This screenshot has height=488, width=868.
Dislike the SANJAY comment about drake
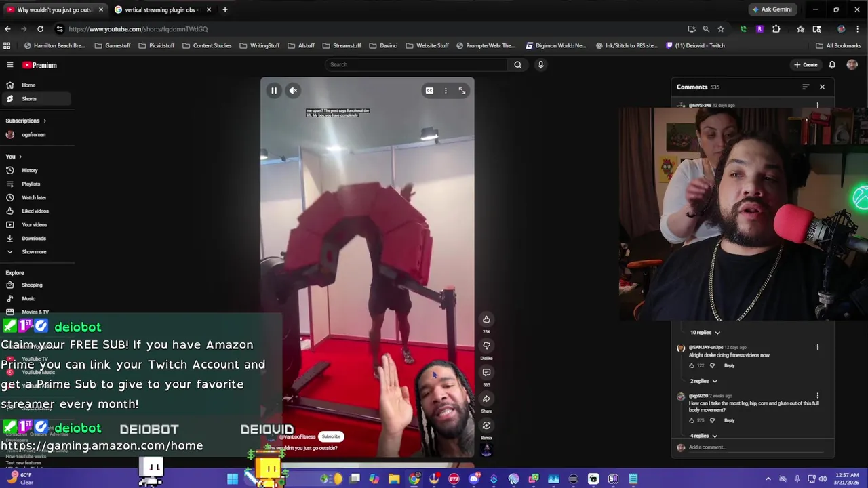pyautogui.click(x=712, y=365)
